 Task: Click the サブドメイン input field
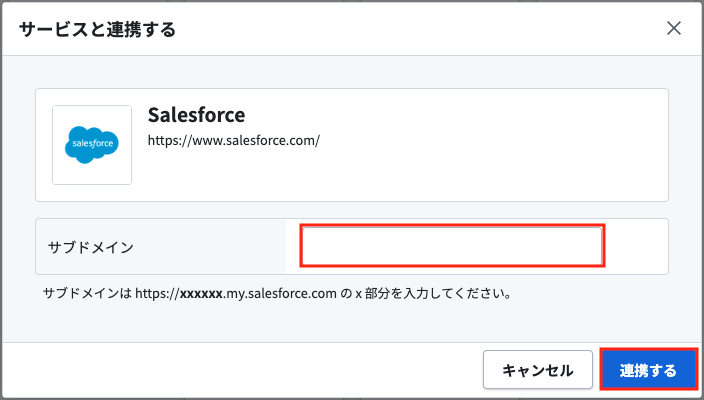pos(452,246)
